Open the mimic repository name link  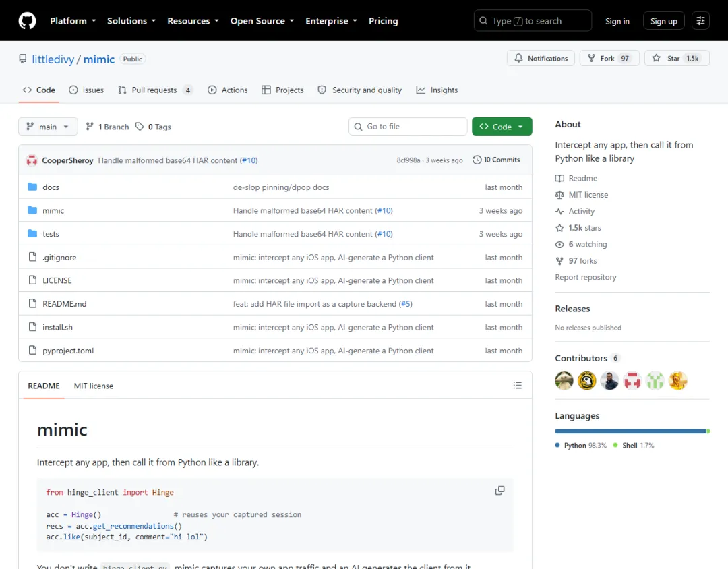[x=99, y=59]
